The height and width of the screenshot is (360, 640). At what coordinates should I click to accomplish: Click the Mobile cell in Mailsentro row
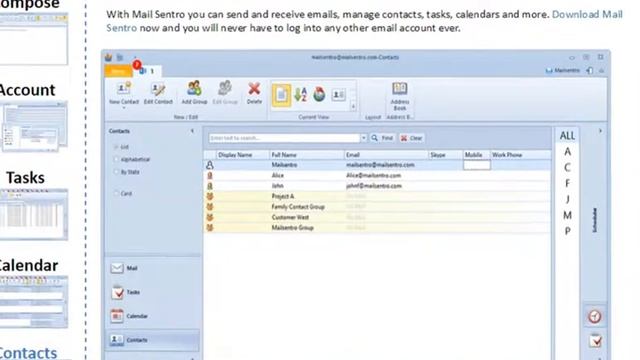pos(477,165)
